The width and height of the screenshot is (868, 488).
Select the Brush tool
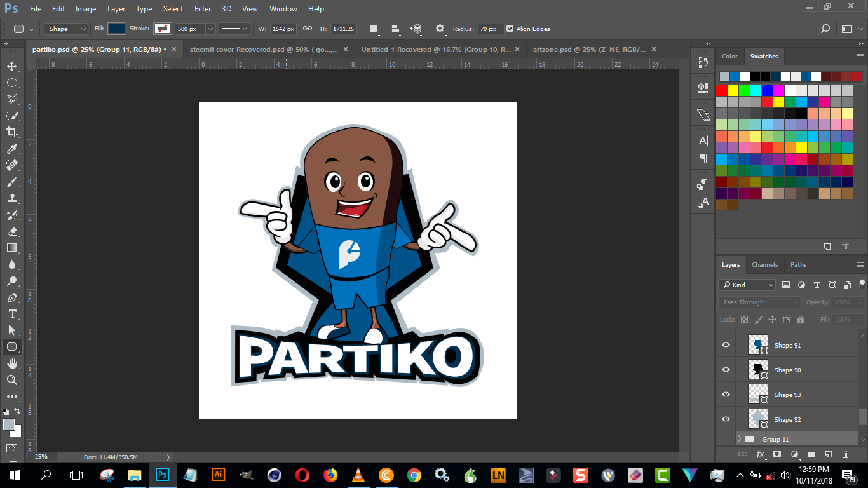pos(12,182)
